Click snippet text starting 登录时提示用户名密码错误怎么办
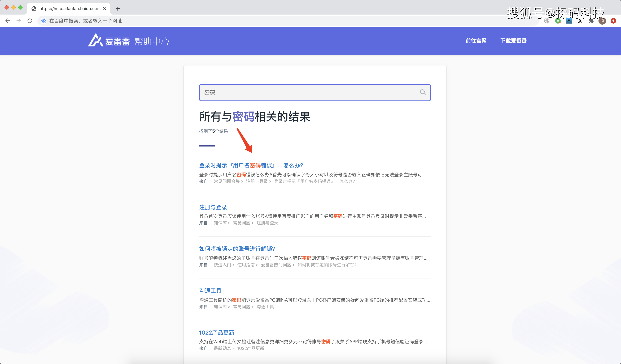Image resolution: width=621 pixels, height=364 pixels. 312,175
